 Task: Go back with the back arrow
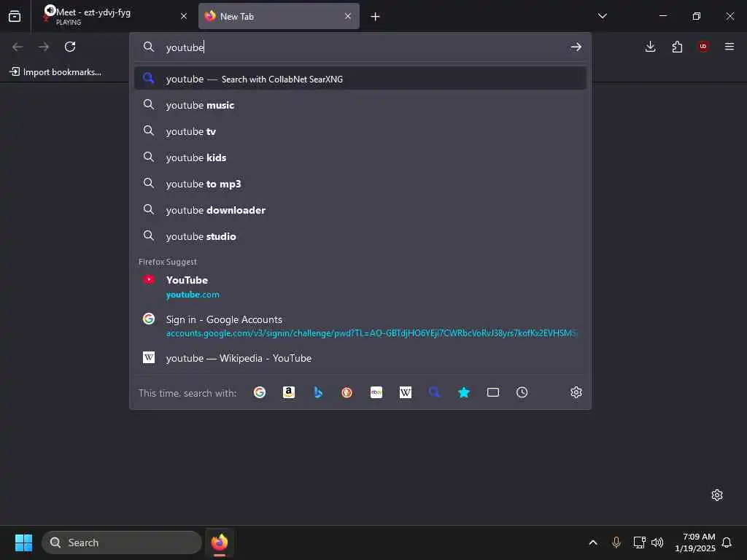coord(18,47)
